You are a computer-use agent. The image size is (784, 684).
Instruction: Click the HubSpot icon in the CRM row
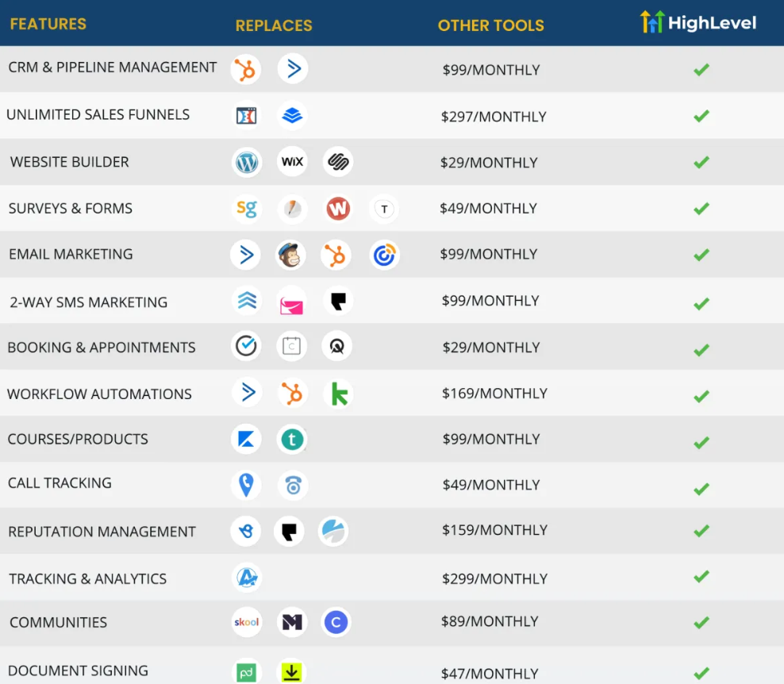tap(246, 70)
